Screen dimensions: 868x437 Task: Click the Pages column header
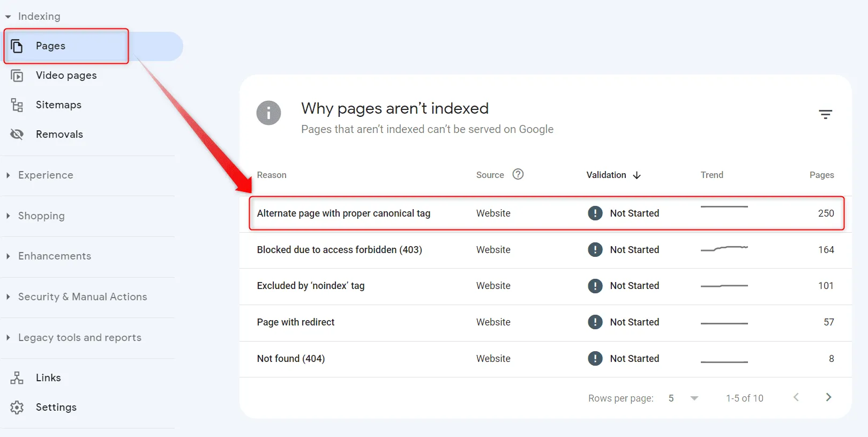(x=821, y=175)
